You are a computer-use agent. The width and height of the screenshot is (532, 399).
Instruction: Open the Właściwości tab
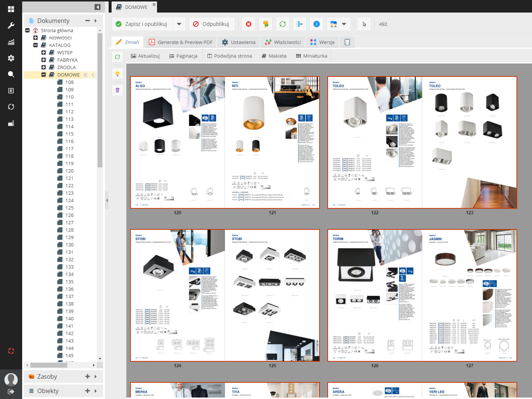click(x=283, y=42)
